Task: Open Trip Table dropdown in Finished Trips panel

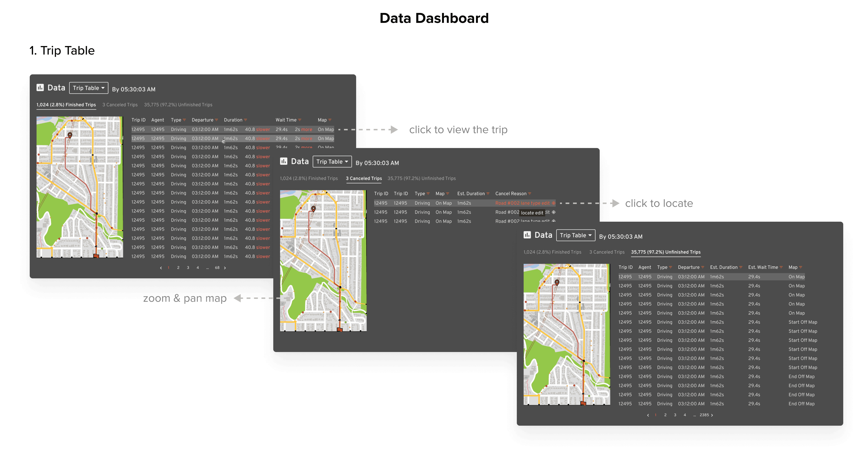Action: 88,88
